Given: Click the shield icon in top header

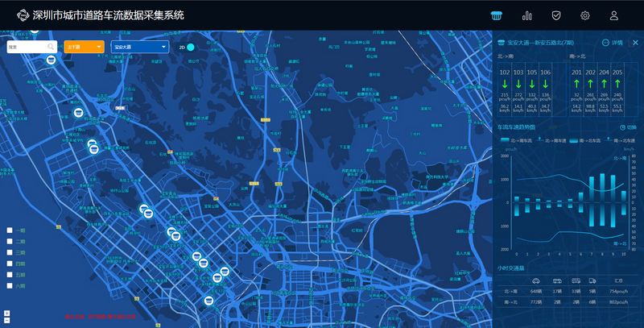Looking at the screenshot, I should point(556,15).
